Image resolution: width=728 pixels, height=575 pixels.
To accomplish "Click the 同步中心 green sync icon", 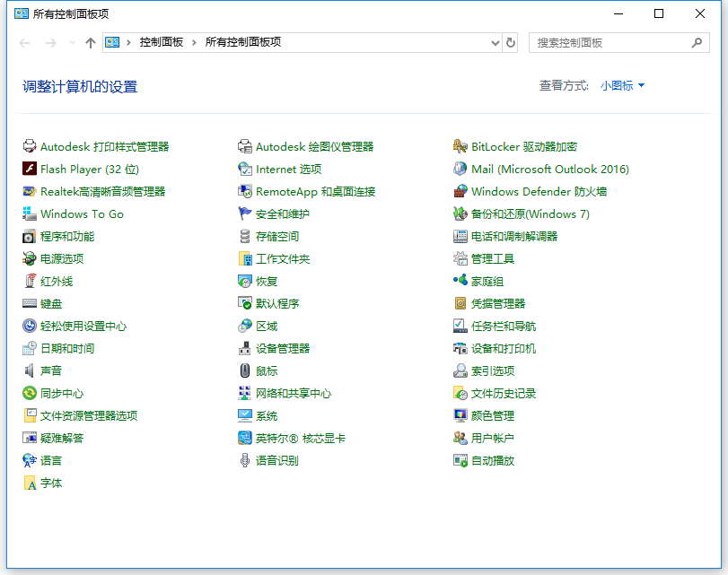I will (30, 393).
